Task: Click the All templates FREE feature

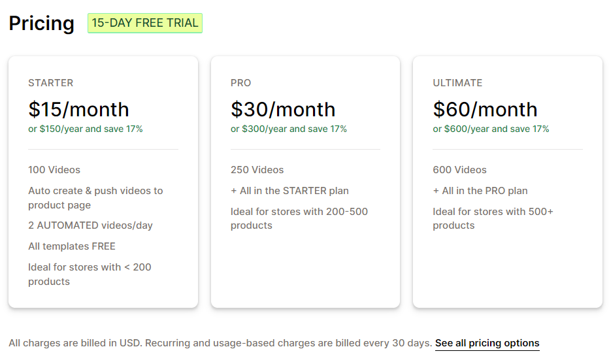Action: pos(71,246)
